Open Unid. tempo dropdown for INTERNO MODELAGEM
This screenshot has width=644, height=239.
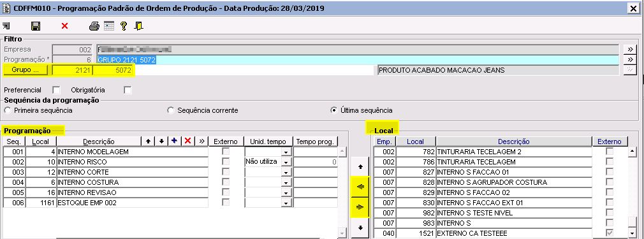[286, 152]
